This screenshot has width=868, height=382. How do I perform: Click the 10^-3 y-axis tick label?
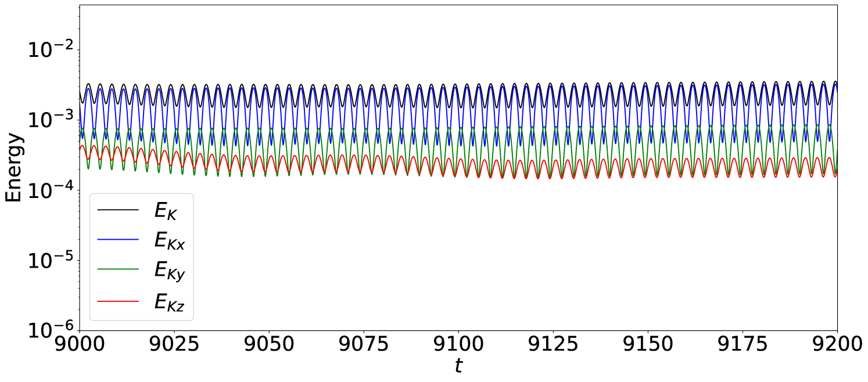coord(51,118)
